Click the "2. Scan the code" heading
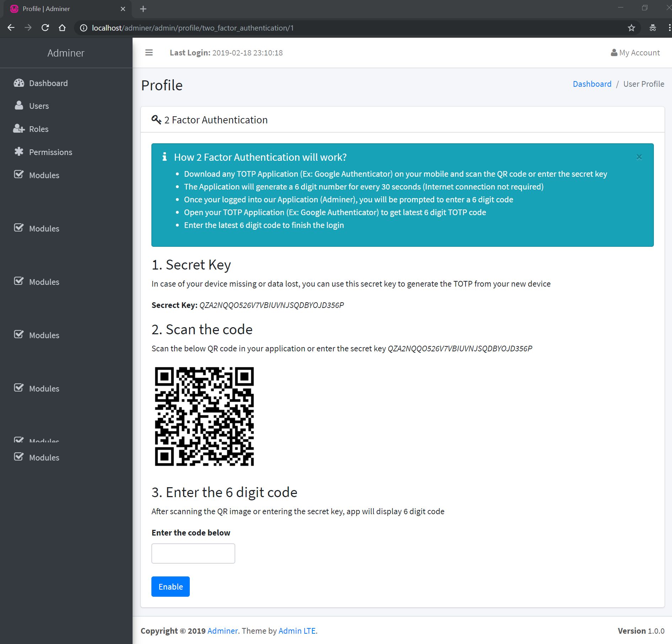This screenshot has width=672, height=644. (x=202, y=330)
